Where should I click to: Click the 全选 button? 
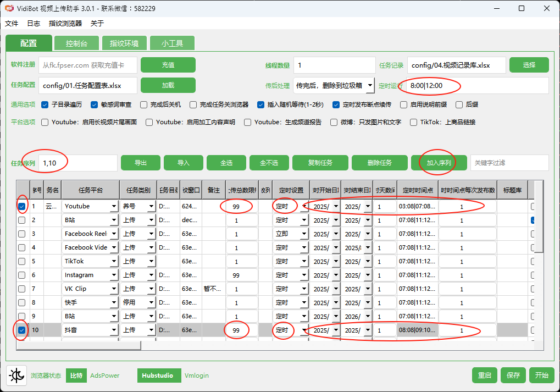(x=226, y=163)
